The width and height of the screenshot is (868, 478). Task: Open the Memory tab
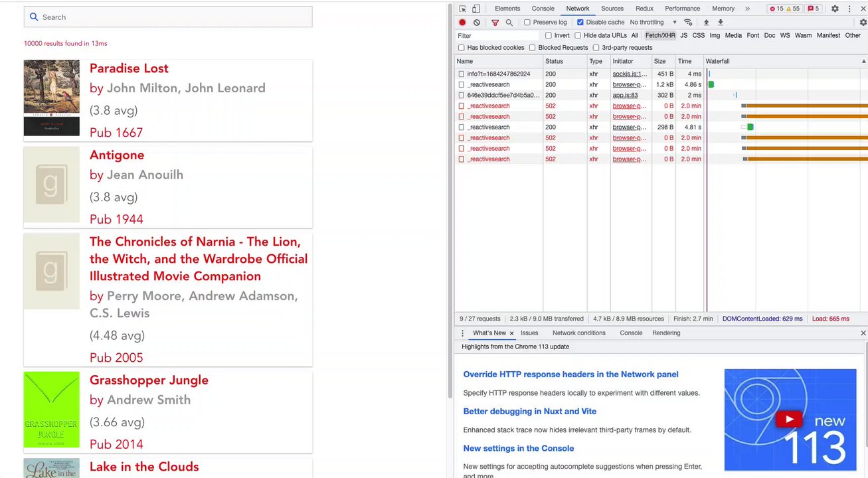click(723, 9)
